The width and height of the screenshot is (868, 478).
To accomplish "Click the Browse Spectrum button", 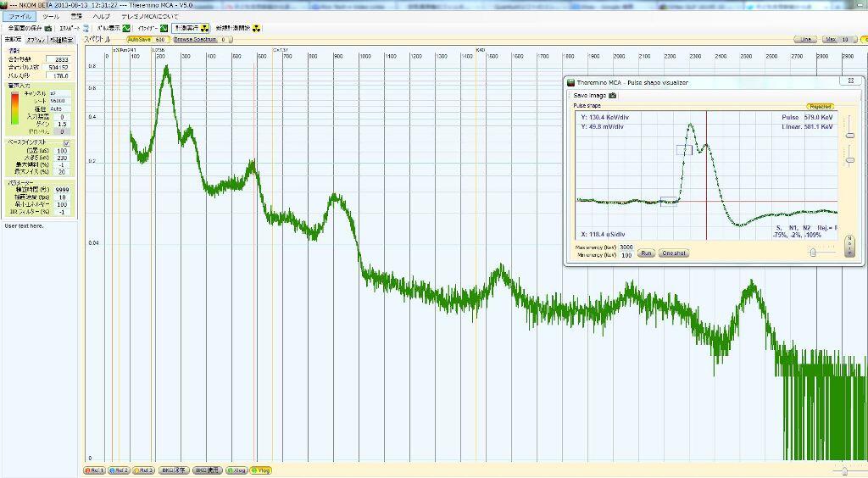I will click(203, 40).
